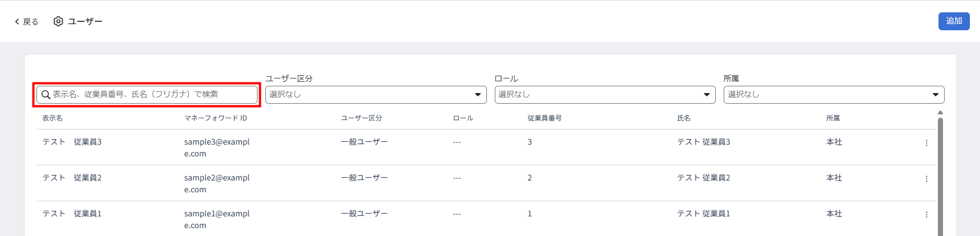Select the sample3@example.com user row

[486, 147]
